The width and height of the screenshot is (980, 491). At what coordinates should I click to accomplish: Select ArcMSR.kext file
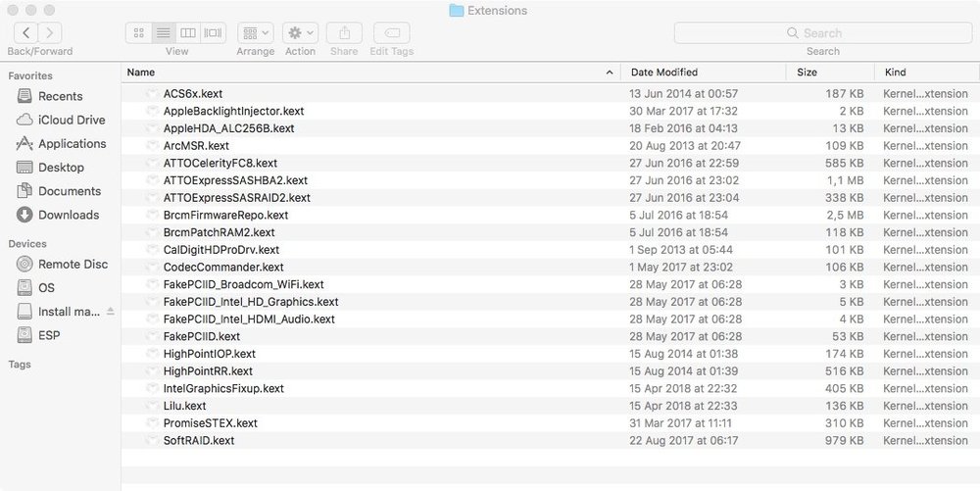196,146
